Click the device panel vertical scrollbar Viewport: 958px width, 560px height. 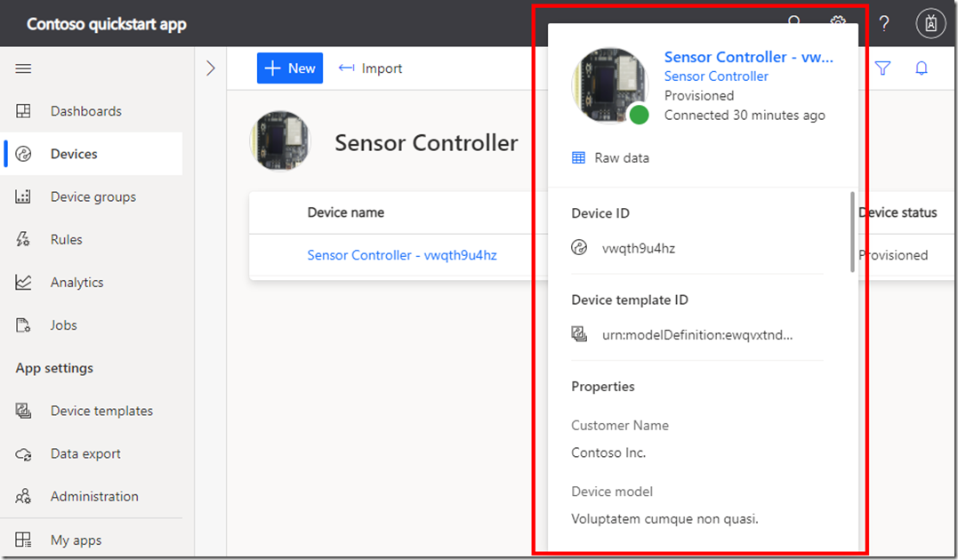pos(852,231)
